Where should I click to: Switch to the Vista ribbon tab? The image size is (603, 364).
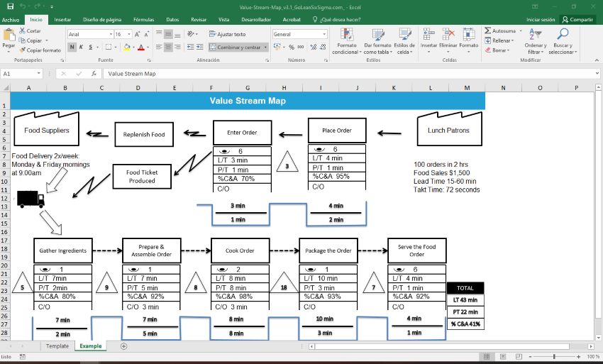pyautogui.click(x=223, y=20)
